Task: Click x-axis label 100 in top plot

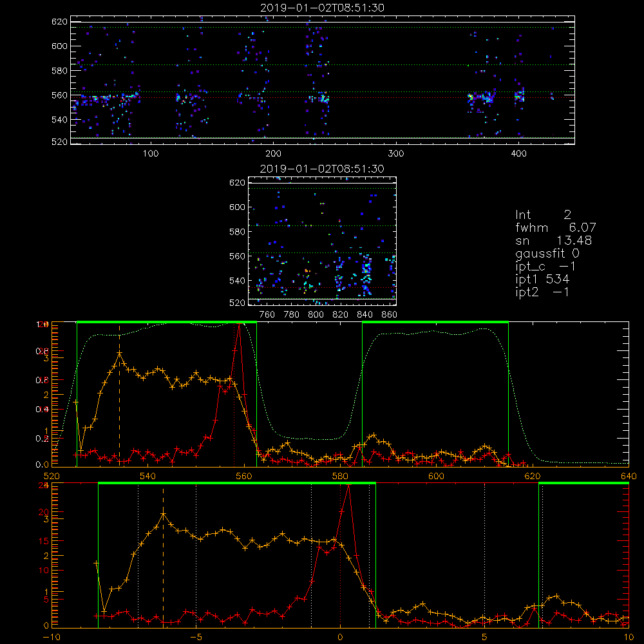Action: [x=151, y=154]
